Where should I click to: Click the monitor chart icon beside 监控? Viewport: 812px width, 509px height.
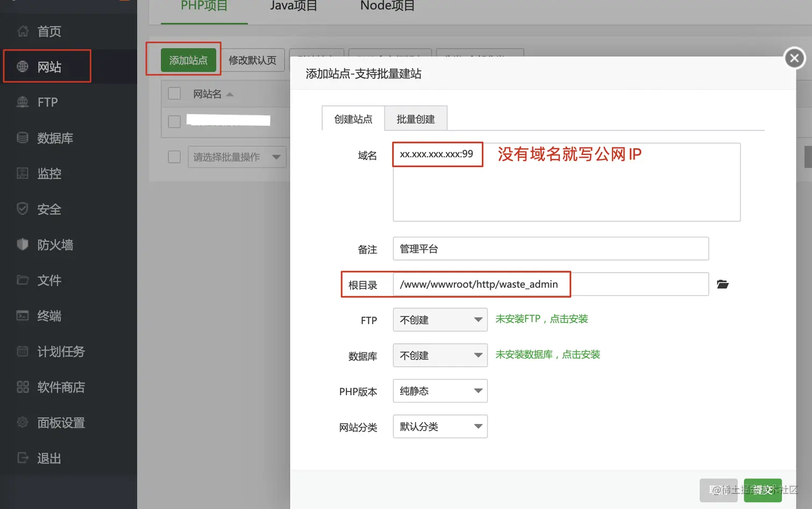coord(23,173)
